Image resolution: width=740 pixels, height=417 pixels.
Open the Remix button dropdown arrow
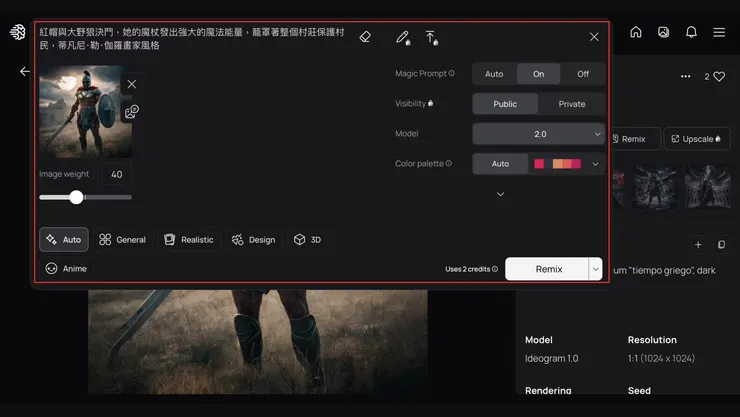coord(596,269)
